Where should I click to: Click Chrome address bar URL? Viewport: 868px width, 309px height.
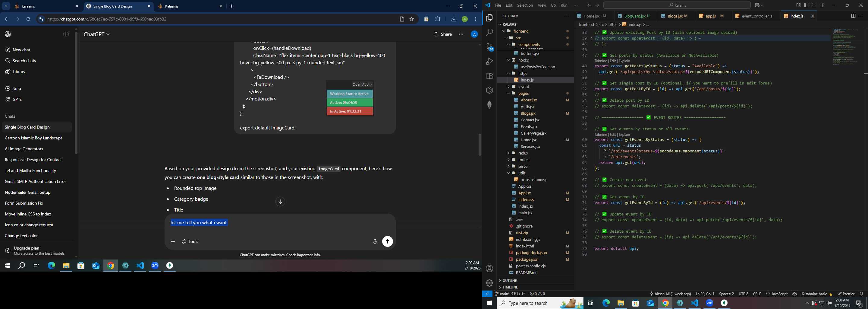coord(107,19)
